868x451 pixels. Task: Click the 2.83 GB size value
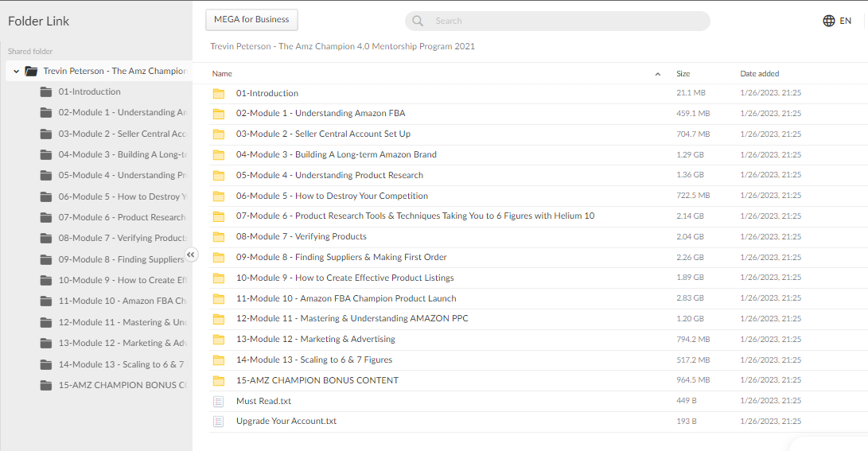[690, 298]
